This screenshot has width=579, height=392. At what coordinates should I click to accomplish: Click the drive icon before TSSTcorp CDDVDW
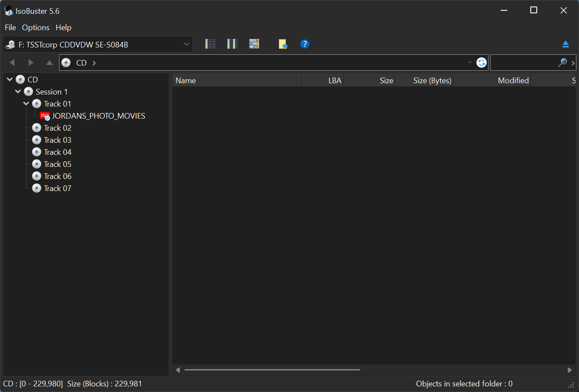[9, 44]
